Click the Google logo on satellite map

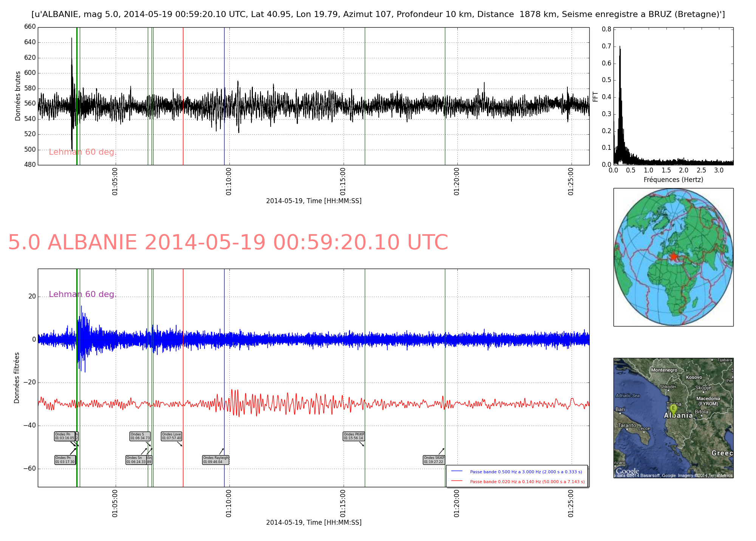[x=627, y=471]
